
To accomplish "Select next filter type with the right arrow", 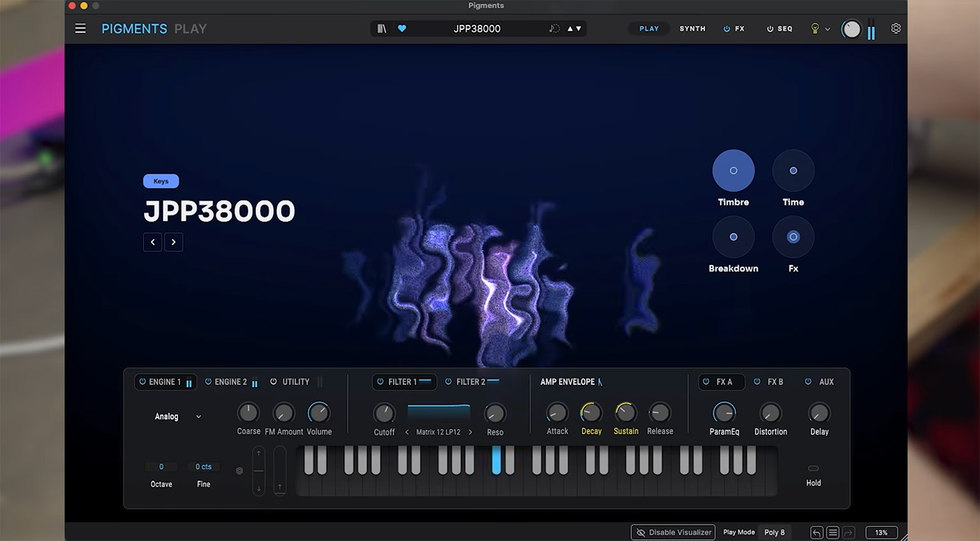I will (x=470, y=432).
